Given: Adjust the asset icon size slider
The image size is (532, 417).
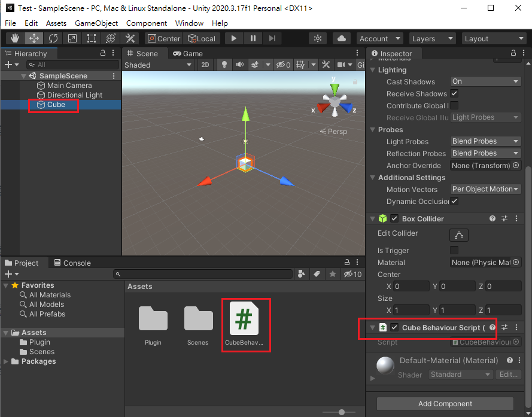Looking at the screenshot, I should pyautogui.click(x=342, y=412).
